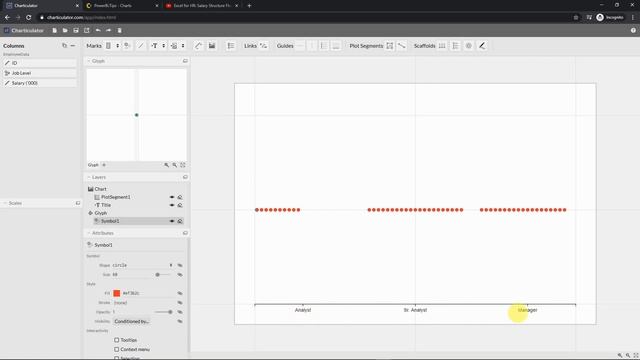Reload the page in the browser
Image resolution: width=640 pixels, height=360 pixels.
(x=29, y=18)
